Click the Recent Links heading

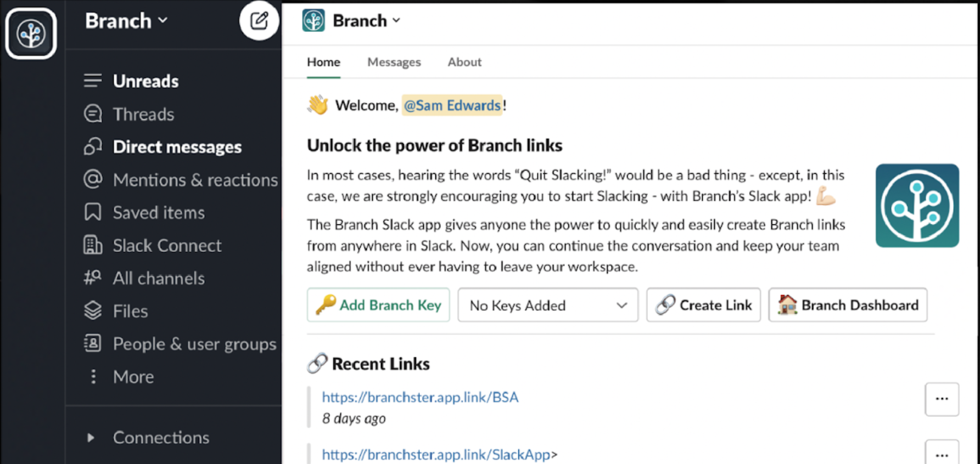[x=380, y=364]
